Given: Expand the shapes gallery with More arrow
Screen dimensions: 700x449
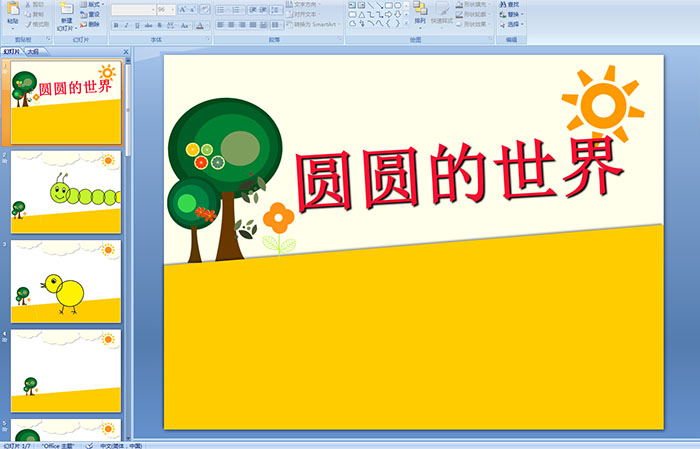Looking at the screenshot, I should [406, 23].
